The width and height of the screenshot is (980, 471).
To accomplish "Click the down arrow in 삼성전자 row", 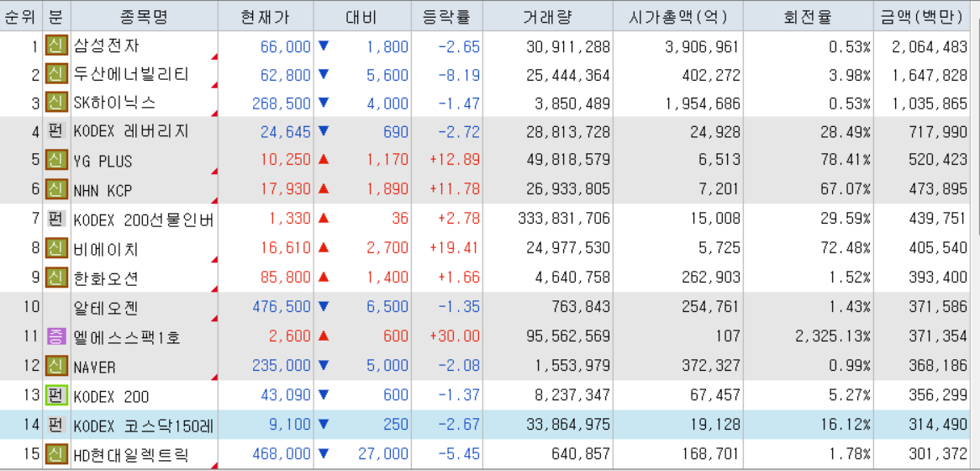I will click(x=324, y=45).
